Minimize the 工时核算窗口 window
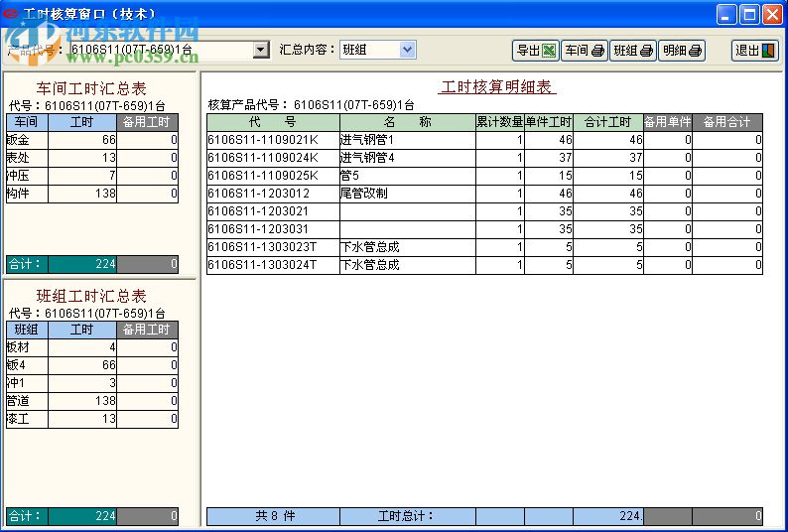Screen dimensions: 788x532 click(x=725, y=14)
